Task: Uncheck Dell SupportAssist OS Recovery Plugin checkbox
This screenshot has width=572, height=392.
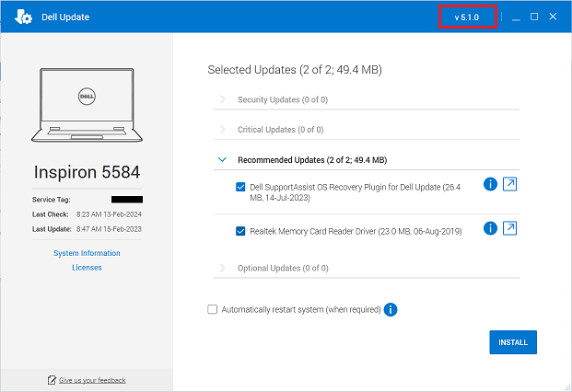Action: pos(241,187)
